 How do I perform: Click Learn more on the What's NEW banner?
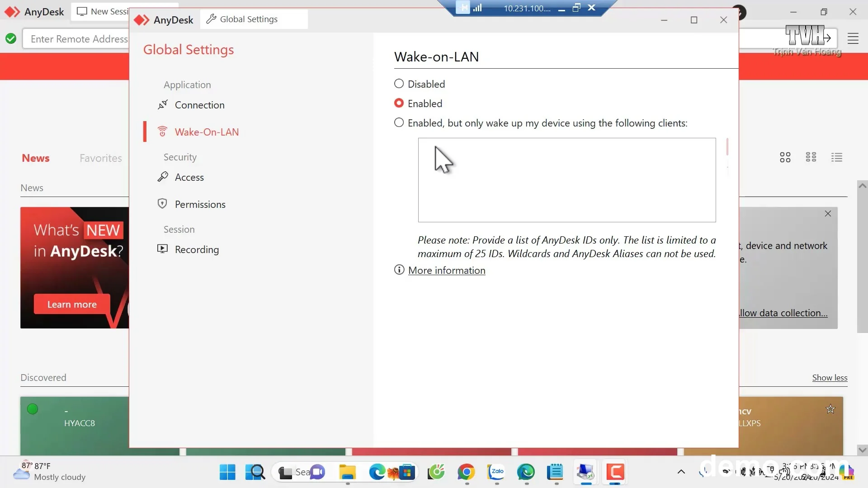(72, 305)
